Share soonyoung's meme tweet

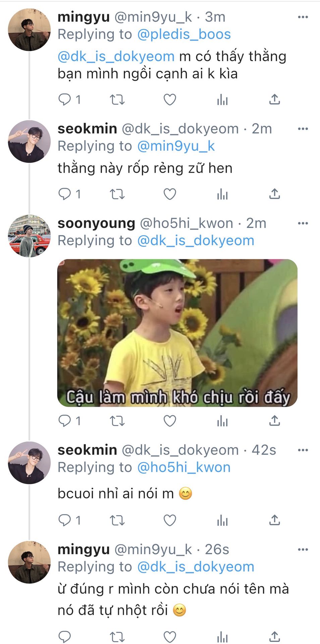(274, 421)
